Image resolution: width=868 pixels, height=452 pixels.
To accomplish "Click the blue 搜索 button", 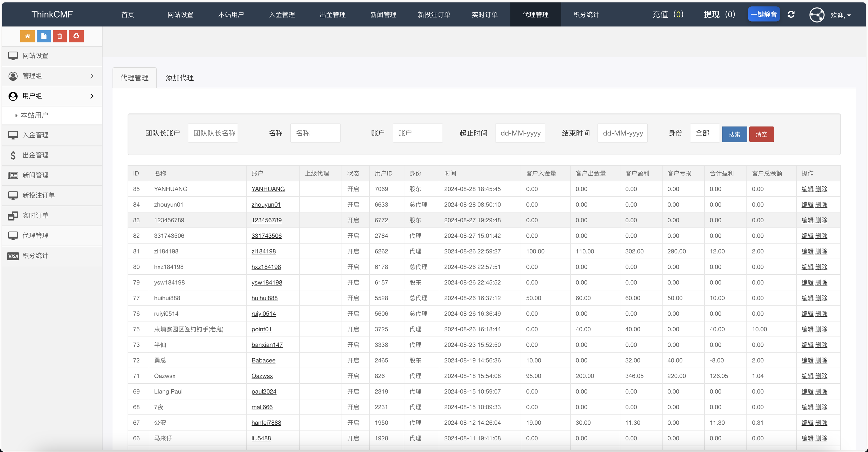I will (x=734, y=134).
